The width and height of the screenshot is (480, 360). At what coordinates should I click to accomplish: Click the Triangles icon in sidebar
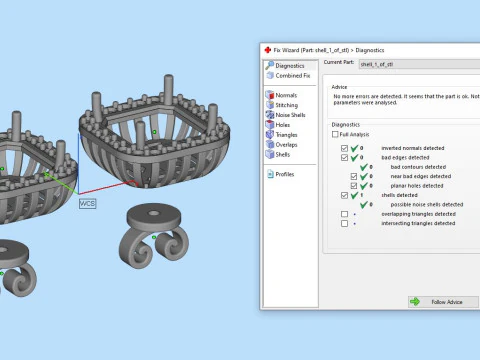pyautogui.click(x=269, y=134)
